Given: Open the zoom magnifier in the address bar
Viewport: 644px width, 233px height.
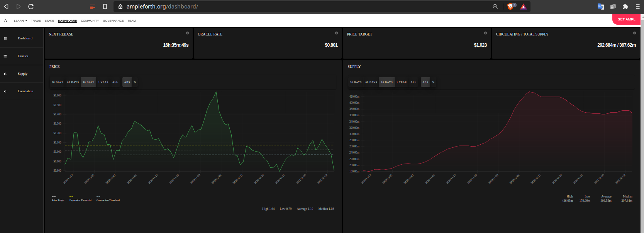Looking at the screenshot, I should (495, 7).
